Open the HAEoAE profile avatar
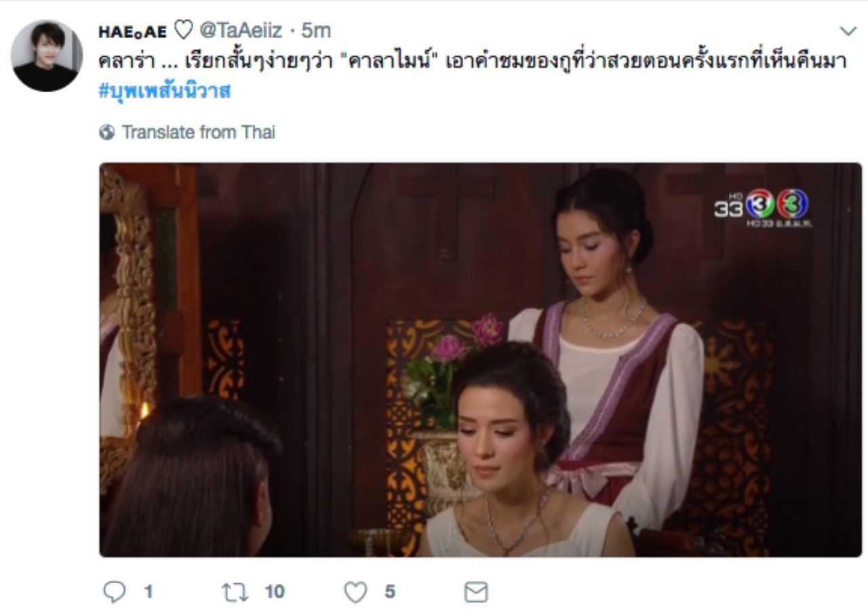This screenshot has height=613, width=868. 47,56
